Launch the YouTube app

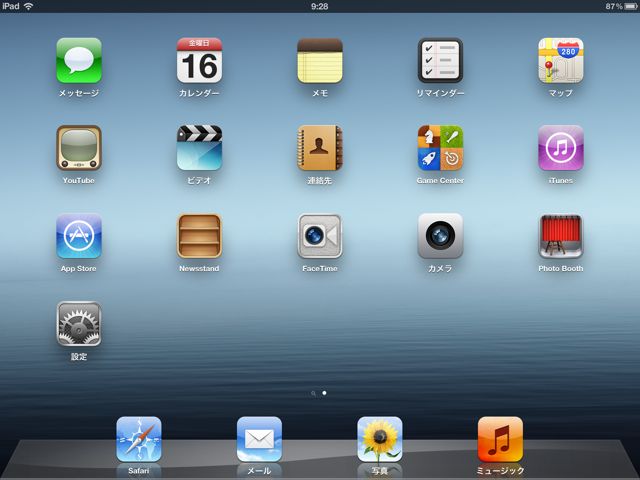pos(79,148)
